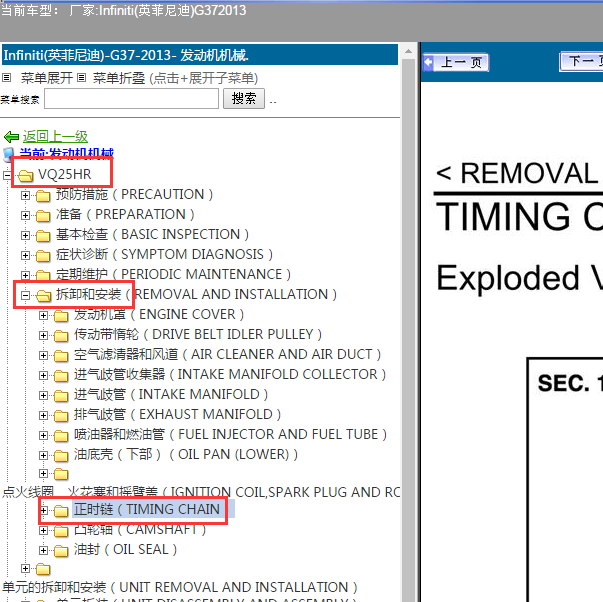Select 空气滤清器和风道 AIR CLEANER AND AIR DUCT

pos(228,354)
